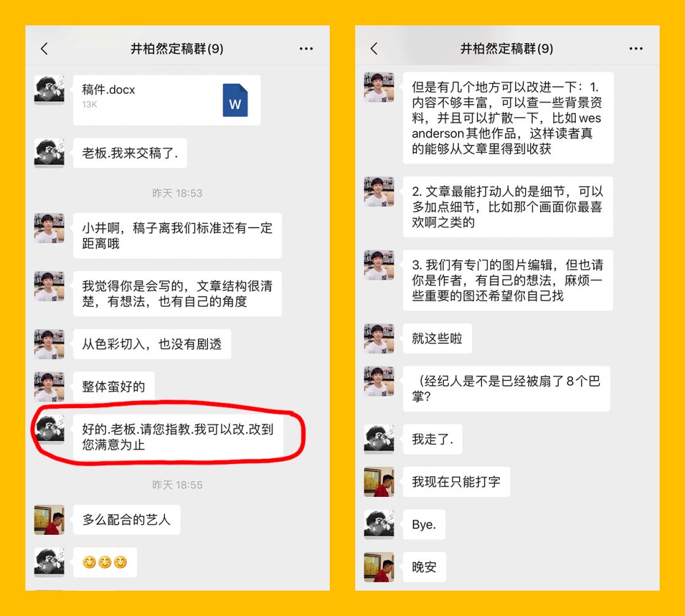Tap back arrow in left chat header

(x=44, y=48)
